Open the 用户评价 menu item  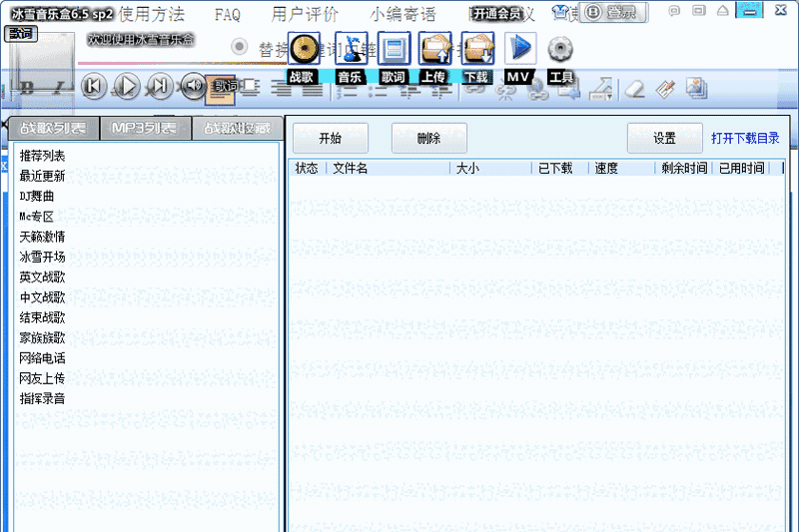[305, 15]
